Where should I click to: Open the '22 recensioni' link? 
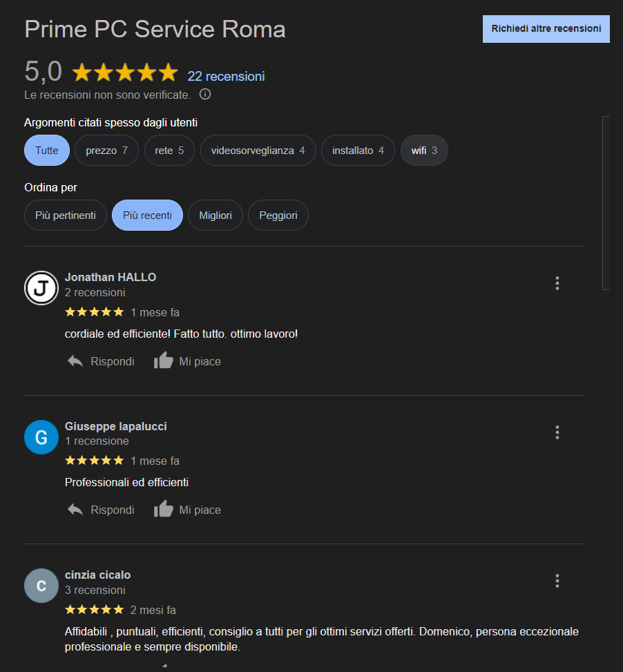pos(227,76)
